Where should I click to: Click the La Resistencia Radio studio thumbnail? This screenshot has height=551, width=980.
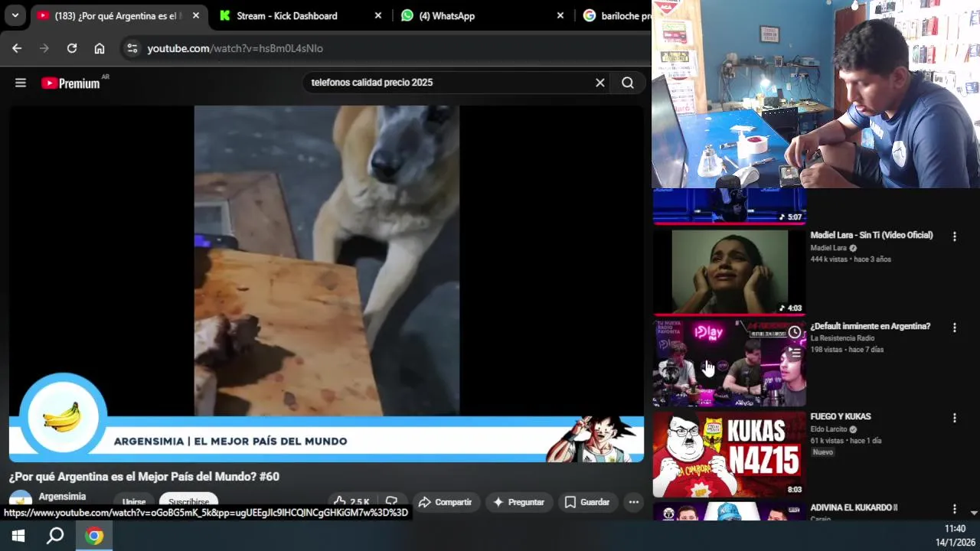(730, 364)
